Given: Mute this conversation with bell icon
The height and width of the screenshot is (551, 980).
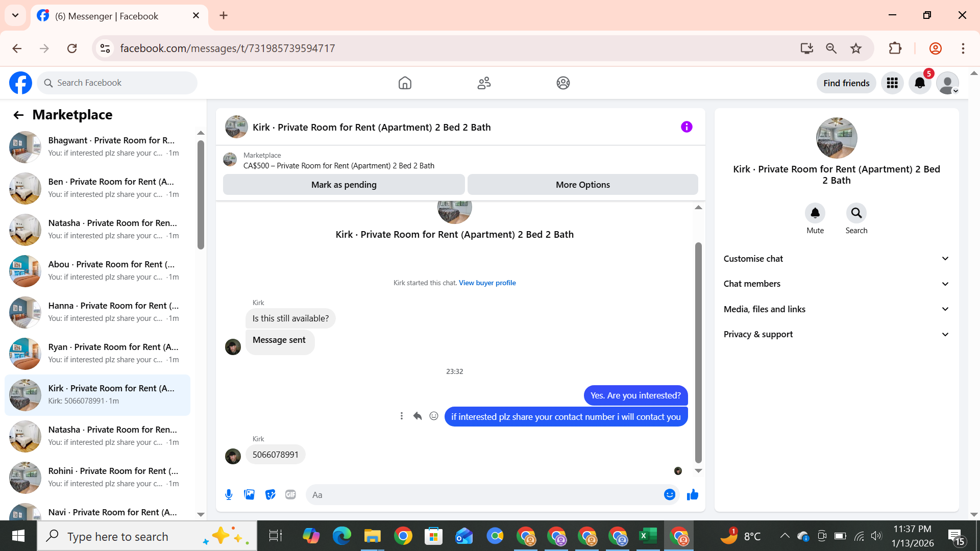Looking at the screenshot, I should (815, 213).
